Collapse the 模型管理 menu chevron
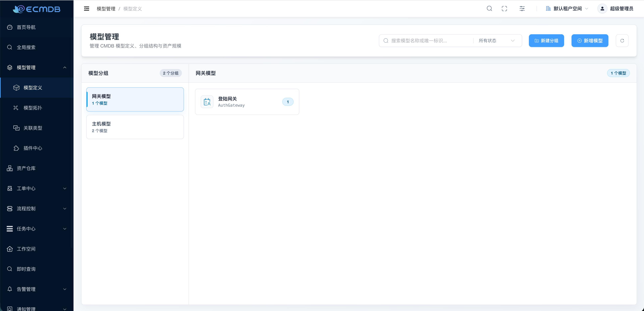The image size is (644, 311). point(65,68)
